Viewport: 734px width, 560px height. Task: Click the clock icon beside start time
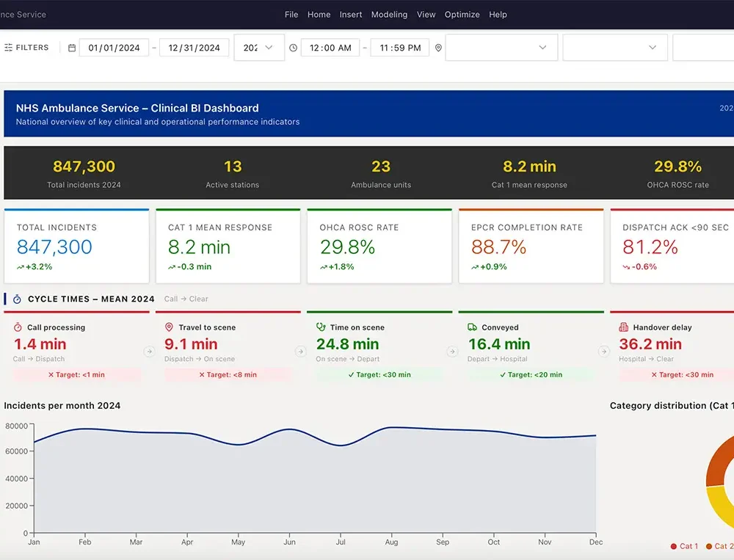293,48
